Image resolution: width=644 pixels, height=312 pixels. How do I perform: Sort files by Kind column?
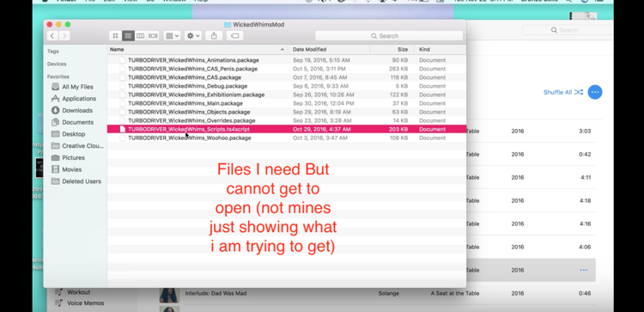(424, 49)
